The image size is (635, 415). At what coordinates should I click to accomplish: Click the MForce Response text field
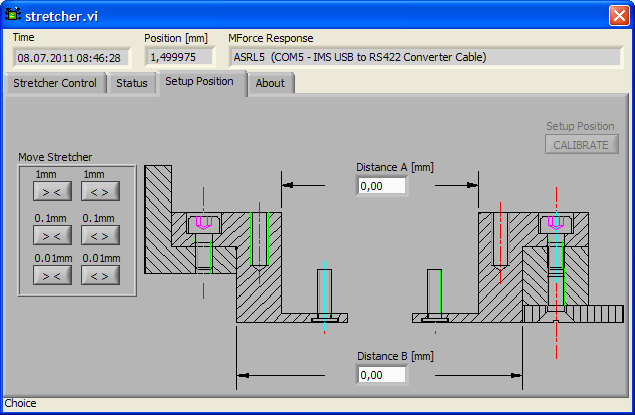coord(425,57)
